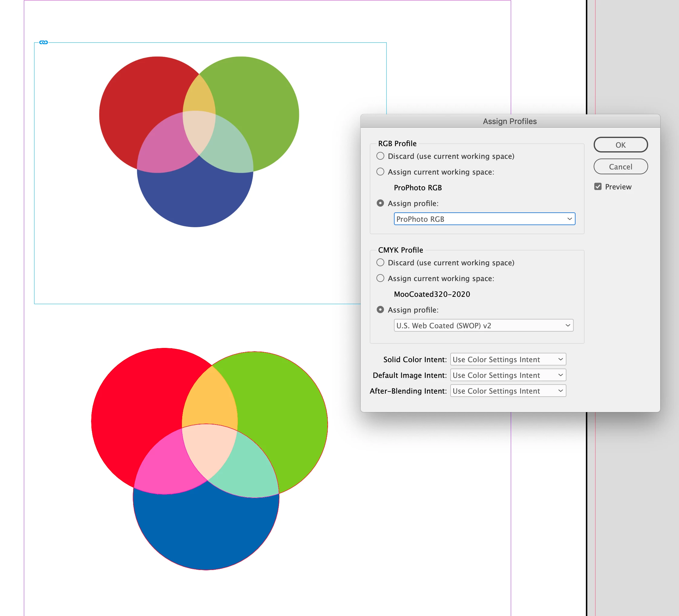Select CMYK Discard working space radio
The image size is (679, 616).
[x=380, y=262]
